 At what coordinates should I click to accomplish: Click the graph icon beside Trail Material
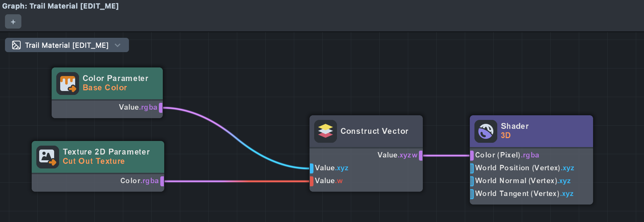pyautogui.click(x=16, y=45)
